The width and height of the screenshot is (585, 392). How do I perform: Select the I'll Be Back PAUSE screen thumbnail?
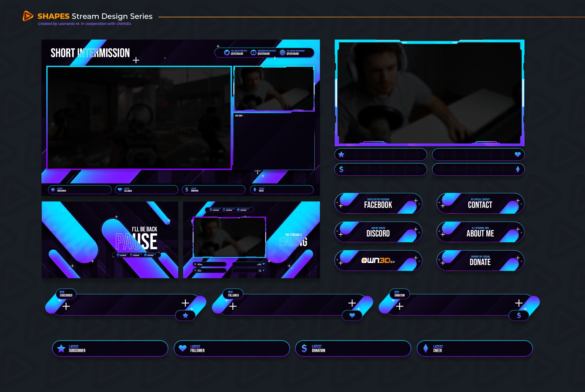[110, 240]
